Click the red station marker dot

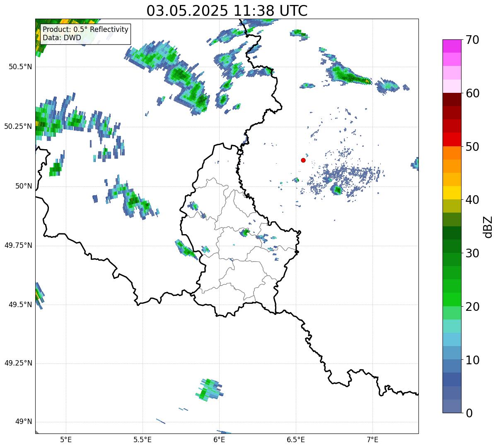(303, 160)
